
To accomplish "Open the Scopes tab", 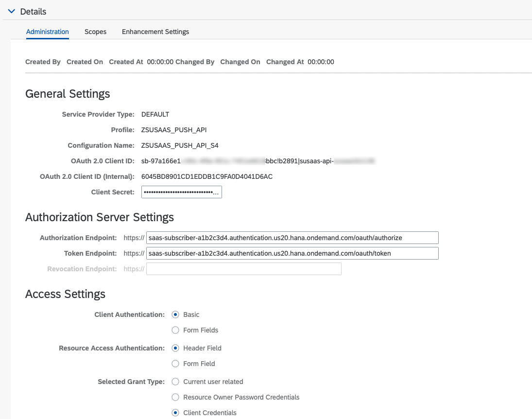I will pyautogui.click(x=95, y=32).
